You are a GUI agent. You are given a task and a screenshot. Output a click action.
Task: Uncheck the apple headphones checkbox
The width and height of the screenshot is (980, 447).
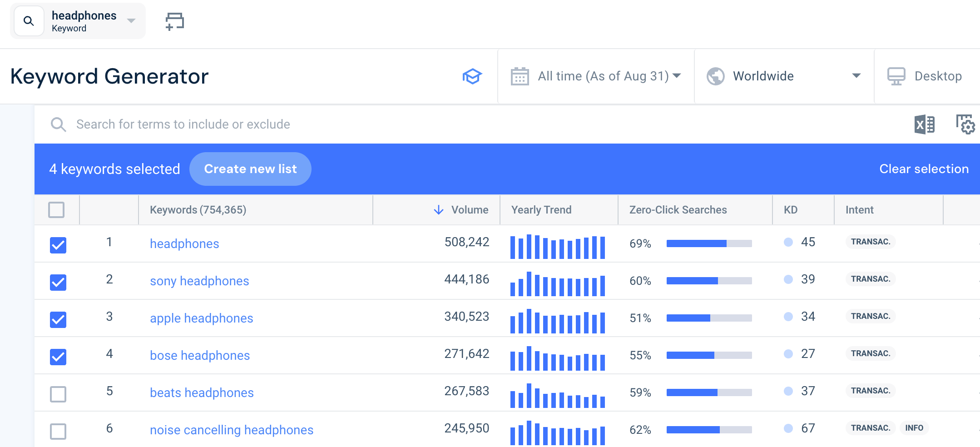[x=58, y=320]
